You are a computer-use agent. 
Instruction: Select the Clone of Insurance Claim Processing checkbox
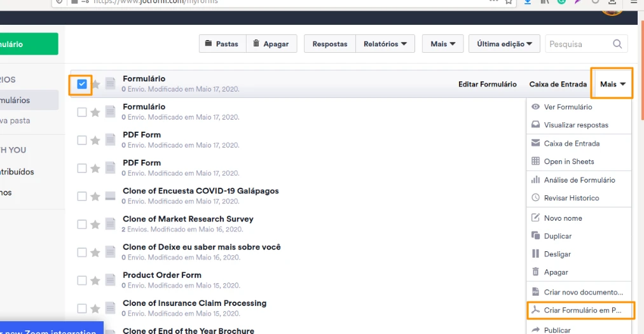81,309
